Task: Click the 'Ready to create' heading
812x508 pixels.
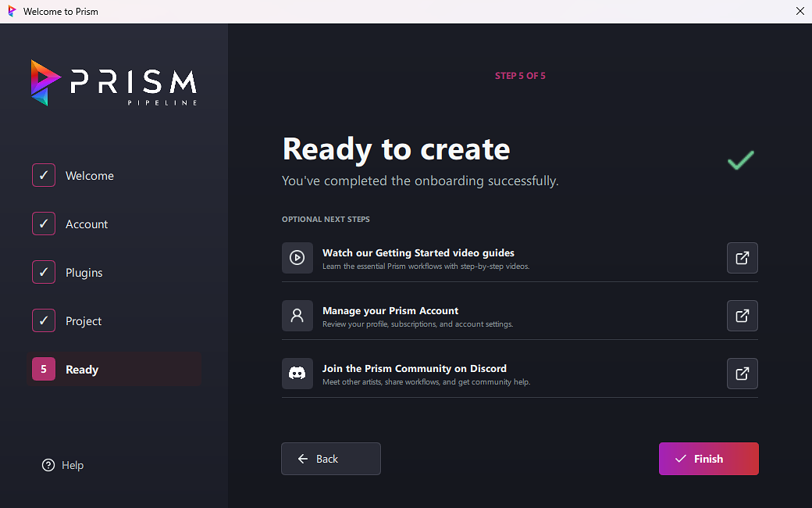Action: pos(396,148)
